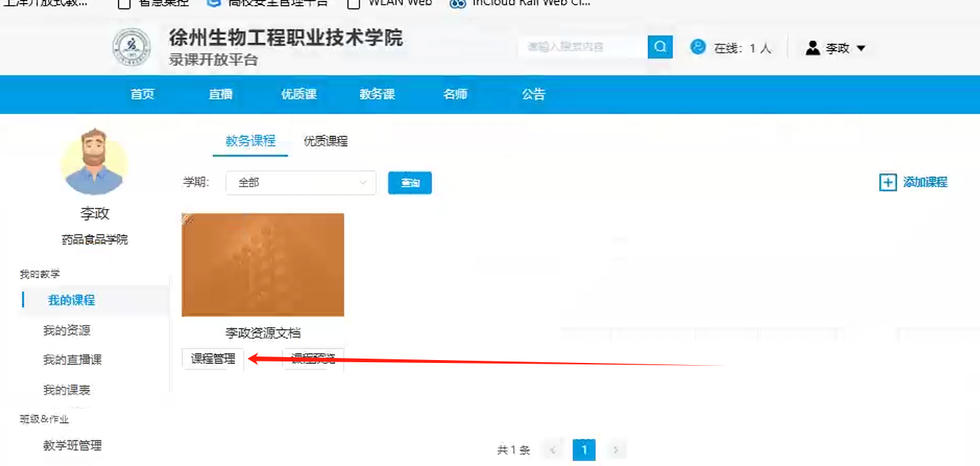This screenshot has height=466, width=980.
Task: Select the 教务课程 tab
Action: [x=250, y=142]
